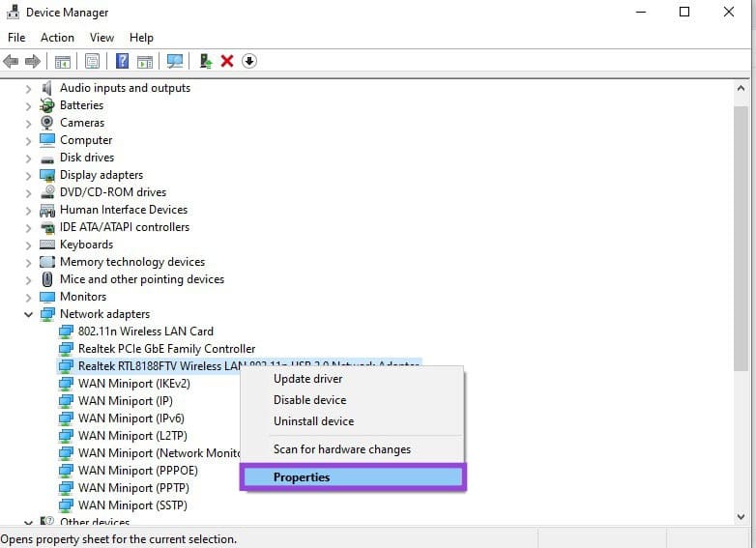
Task: Select WAN Miniport (PPPOE)
Action: (138, 471)
